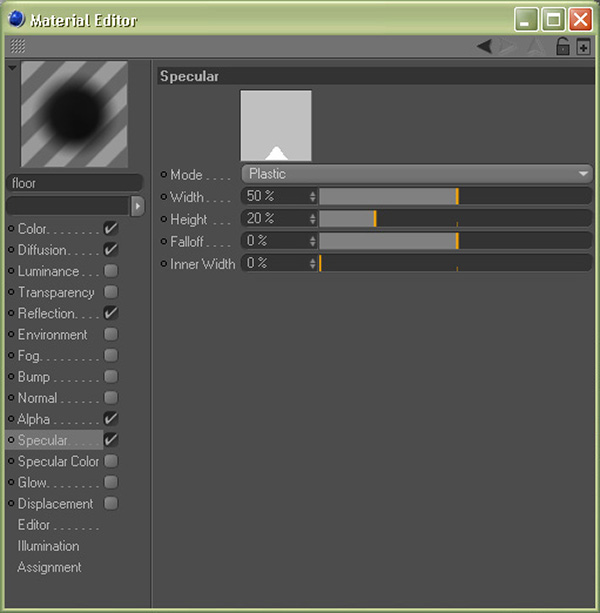Viewport: 600px width, 613px height.
Task: Select the Alpha channel label
Action: pos(34,419)
